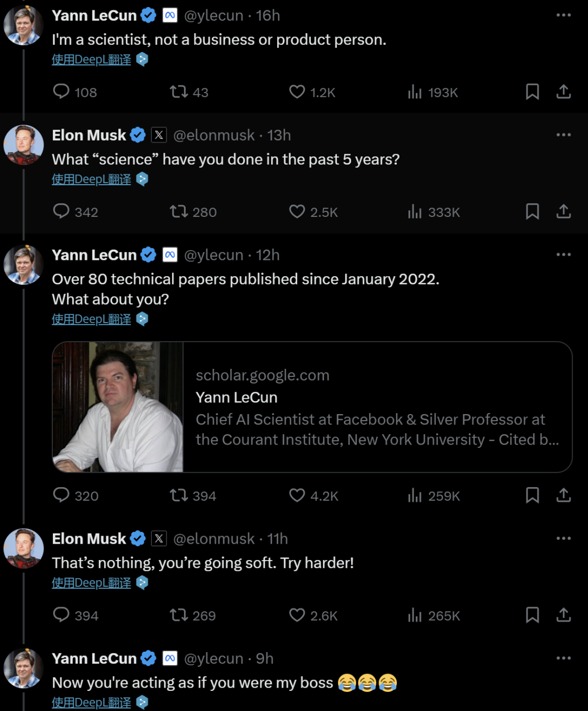The image size is (588, 711).
Task: Reply to LeCun's 'I'm a scientist' tweet
Action: tap(62, 92)
